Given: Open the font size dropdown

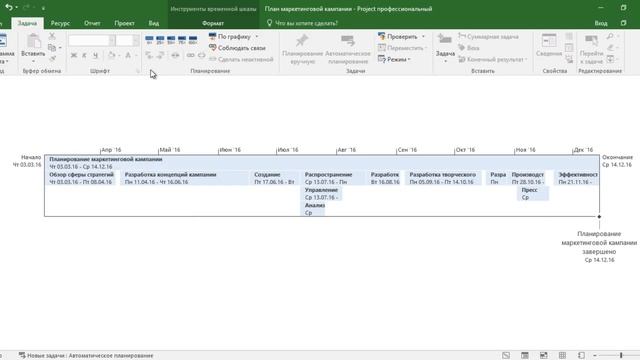Looking at the screenshot, I should point(136,40).
